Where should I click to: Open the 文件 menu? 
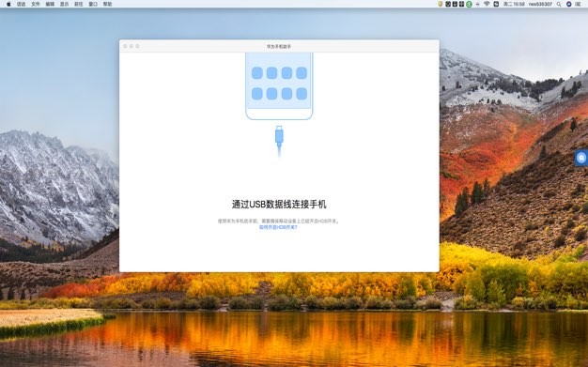[x=36, y=4]
